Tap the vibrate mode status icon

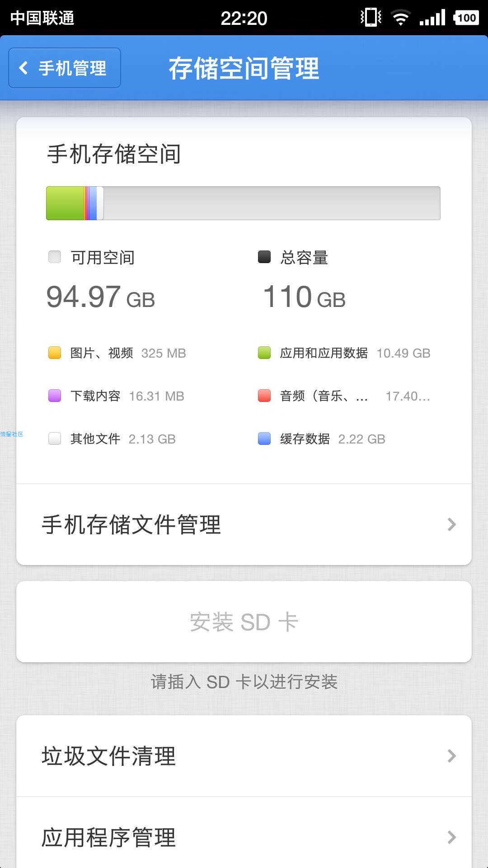371,18
